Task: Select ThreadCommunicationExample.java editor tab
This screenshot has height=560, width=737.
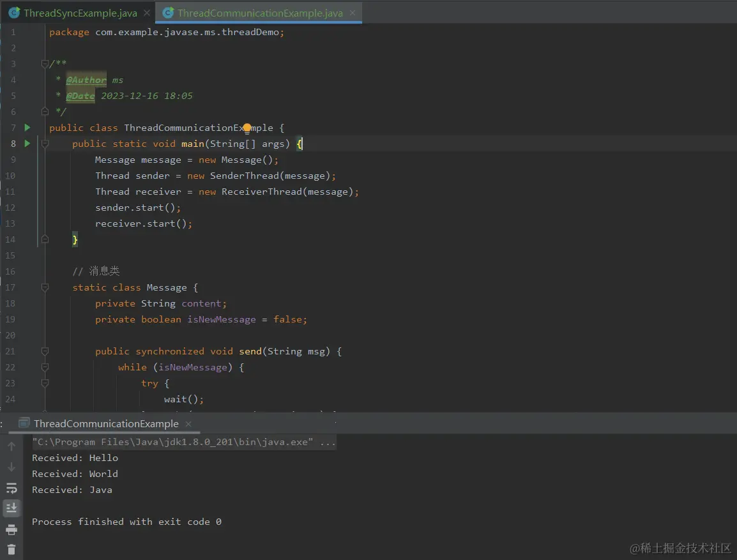Action: (260, 13)
